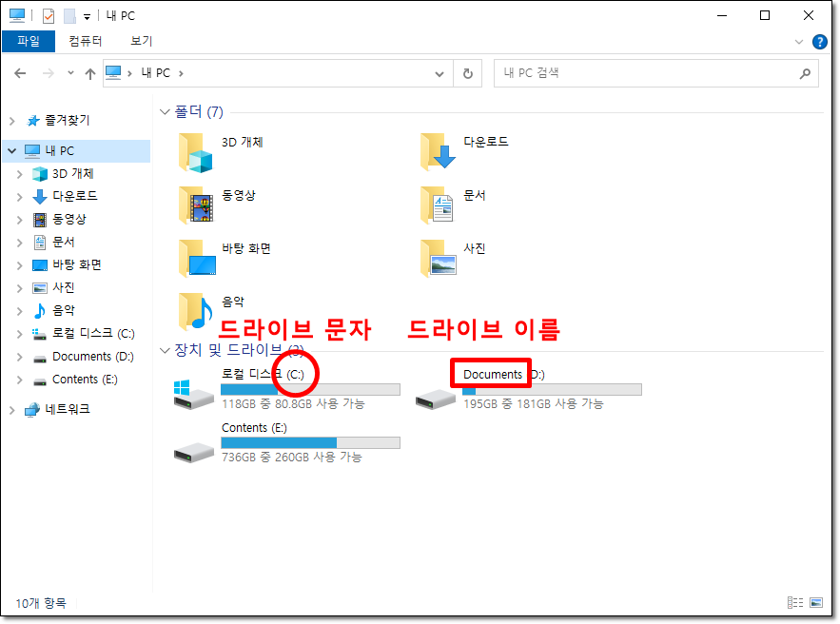Viewport: 840px width, 624px height.
Task: Collapse the 폴더 (7) group
Action: point(165,112)
